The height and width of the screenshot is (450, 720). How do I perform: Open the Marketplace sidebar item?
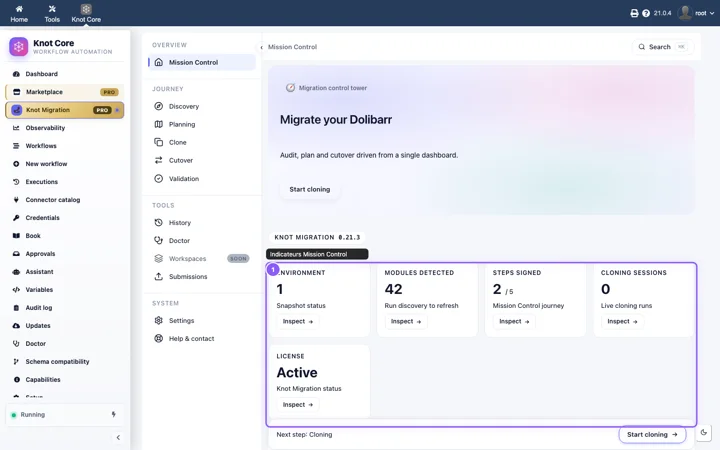pos(65,92)
